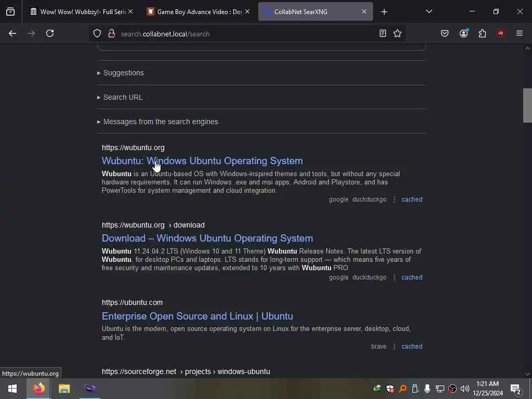This screenshot has height=399, width=532.
Task: Click Firefox icon in taskbar
Action: point(38,389)
